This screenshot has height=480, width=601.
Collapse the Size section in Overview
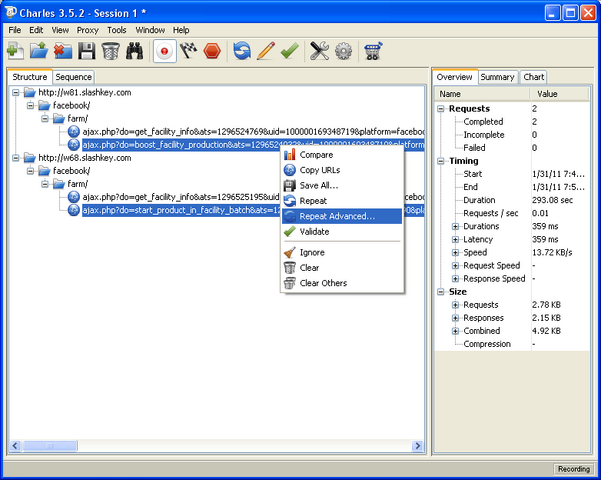coord(441,292)
